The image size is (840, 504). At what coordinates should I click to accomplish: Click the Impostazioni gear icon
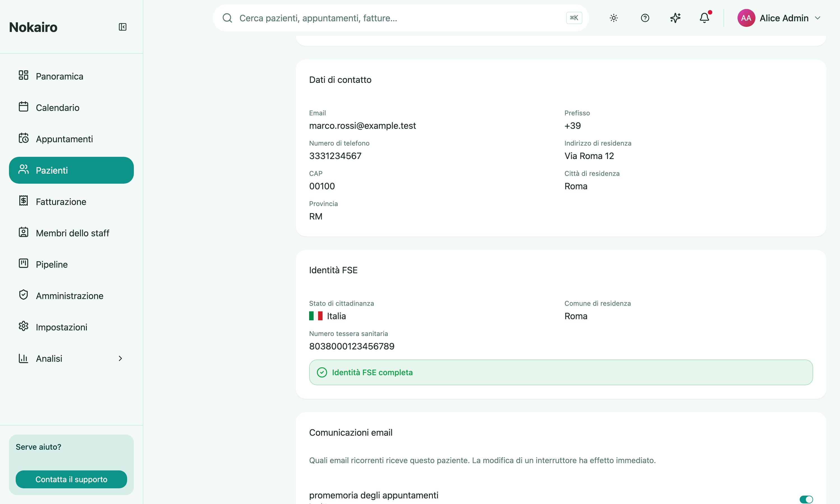pyautogui.click(x=24, y=326)
